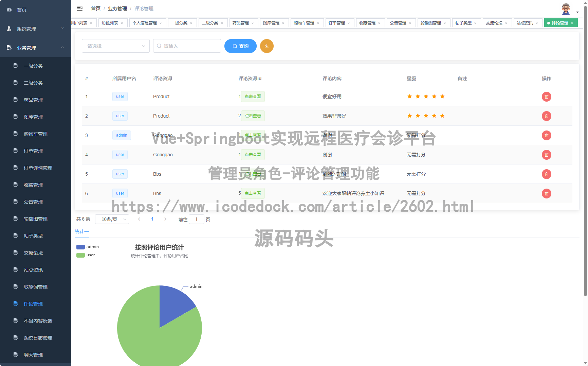Screen dimensions: 588x366
Task: Select the 评论管理 document icon in the sidebar
Action: 16,303
